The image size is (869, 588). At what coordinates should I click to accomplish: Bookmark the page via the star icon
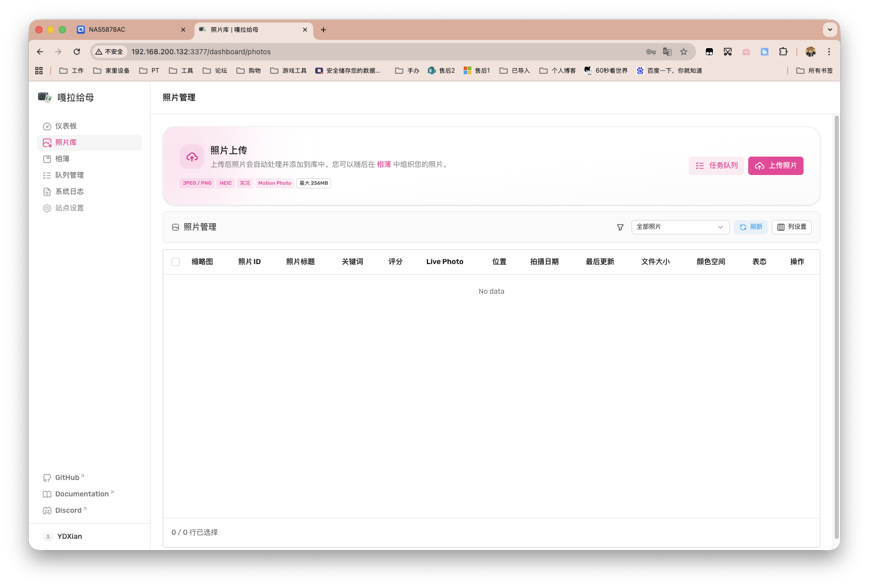[x=684, y=51]
